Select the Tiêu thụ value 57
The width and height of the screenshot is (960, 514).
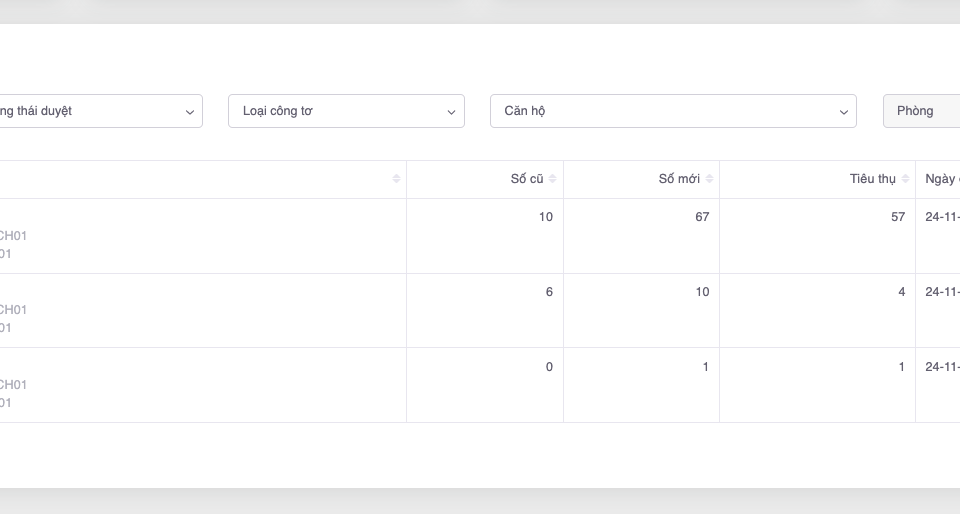pos(897,217)
